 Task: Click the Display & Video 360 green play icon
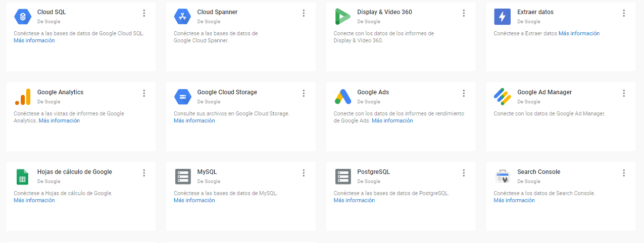click(342, 17)
